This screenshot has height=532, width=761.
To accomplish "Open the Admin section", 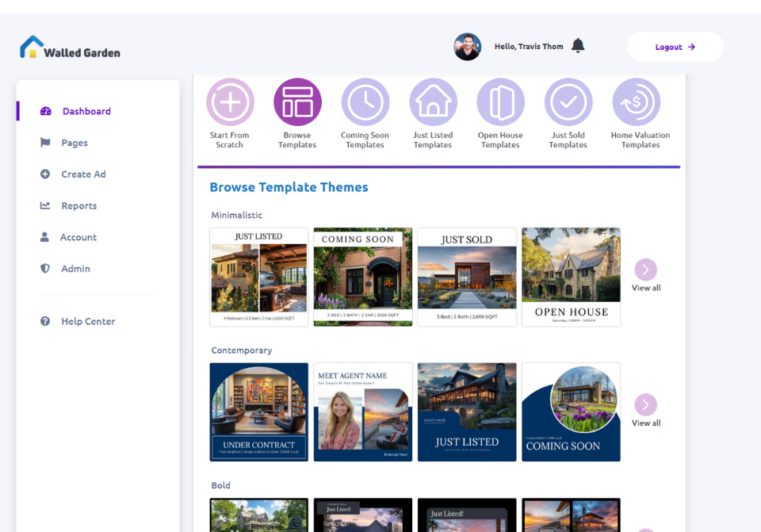I will (75, 269).
